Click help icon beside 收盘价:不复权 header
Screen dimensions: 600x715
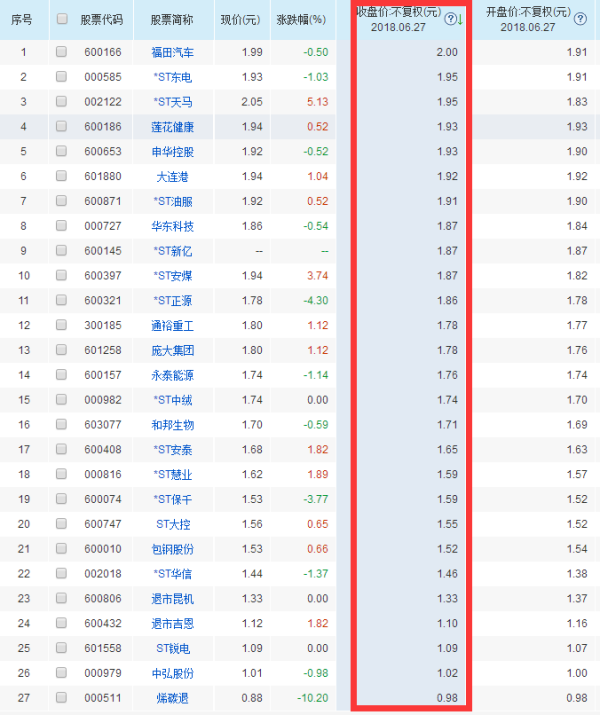pyautogui.click(x=450, y=19)
